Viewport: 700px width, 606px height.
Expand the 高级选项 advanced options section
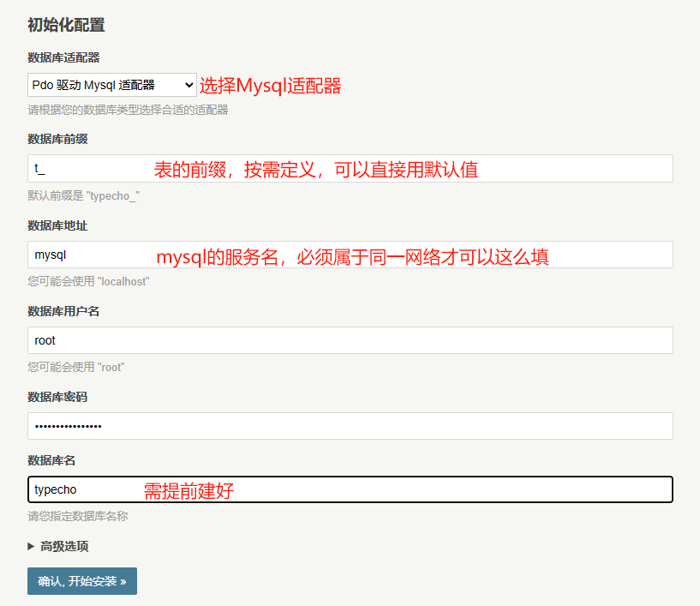click(x=58, y=546)
